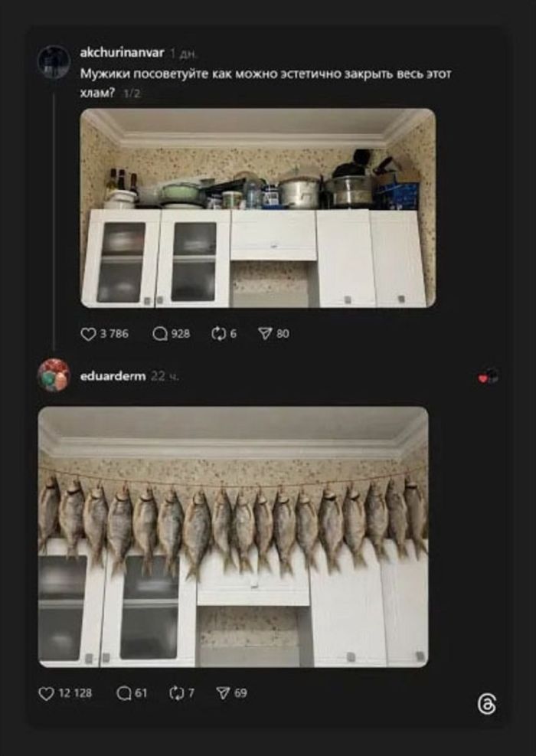Screen dimensions: 536x756
Task: Open the 1 дн. timestamp on first post
Action: (x=184, y=54)
